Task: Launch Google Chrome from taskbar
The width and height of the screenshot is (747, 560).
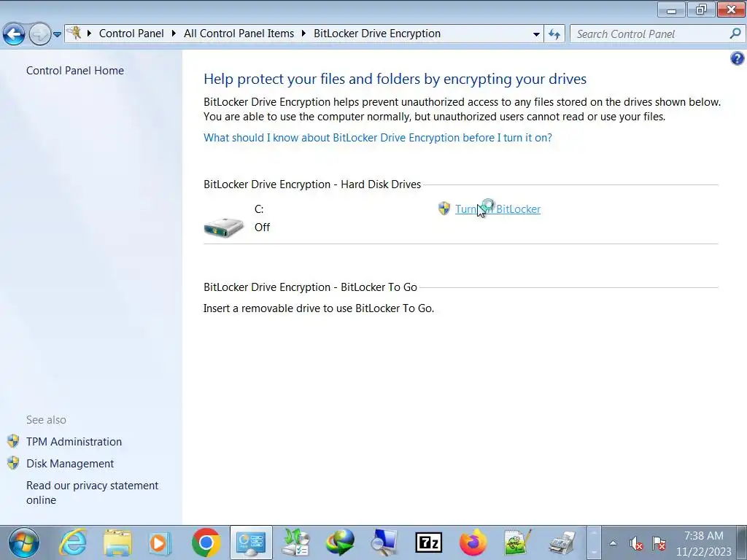Action: 206,542
